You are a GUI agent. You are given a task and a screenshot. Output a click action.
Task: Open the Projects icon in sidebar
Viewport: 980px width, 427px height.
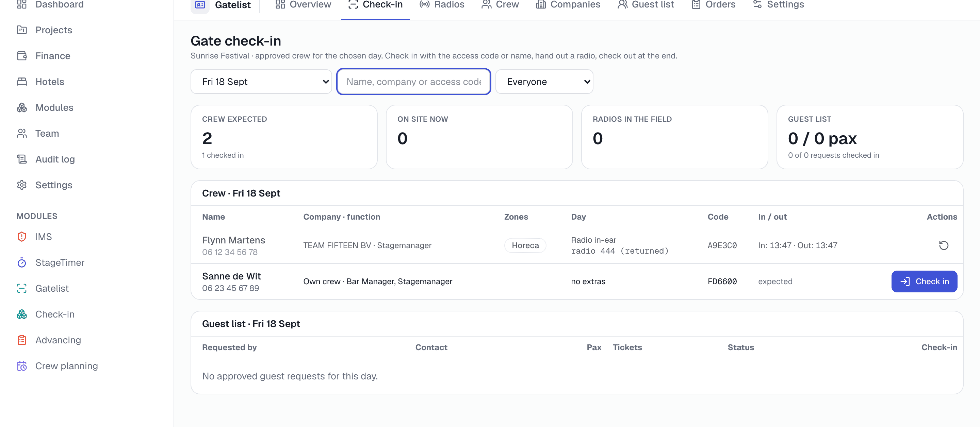pos(22,30)
